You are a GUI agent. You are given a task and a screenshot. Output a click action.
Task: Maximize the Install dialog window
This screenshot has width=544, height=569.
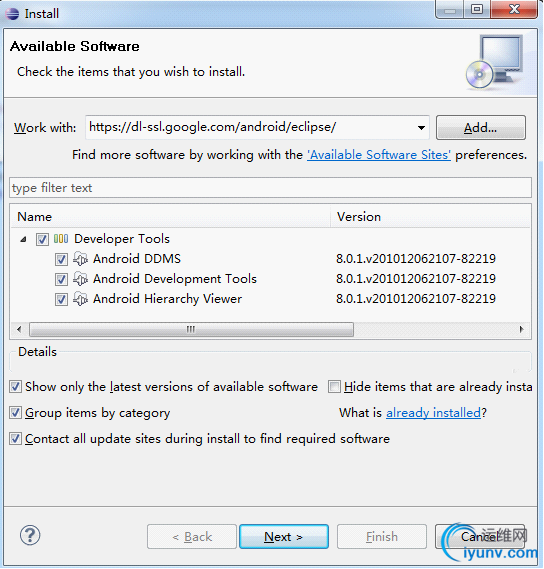click(x=477, y=9)
